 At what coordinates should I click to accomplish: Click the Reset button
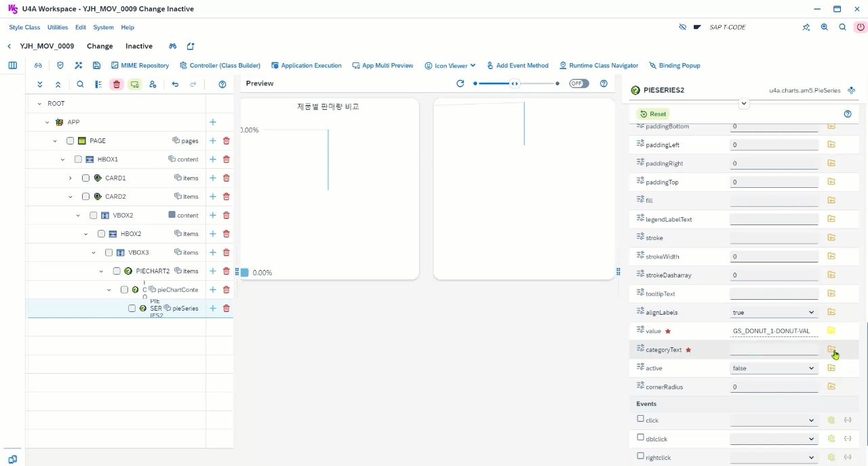pyautogui.click(x=653, y=114)
